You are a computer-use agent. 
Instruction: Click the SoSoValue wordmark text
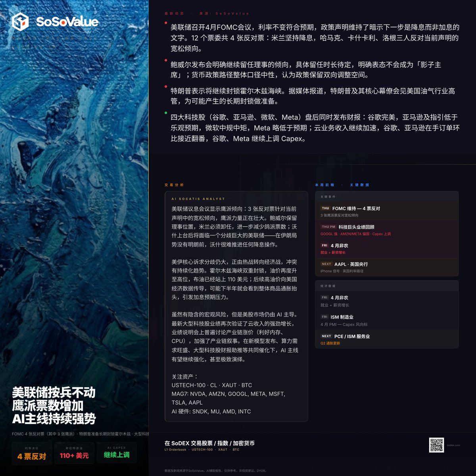(67, 21)
